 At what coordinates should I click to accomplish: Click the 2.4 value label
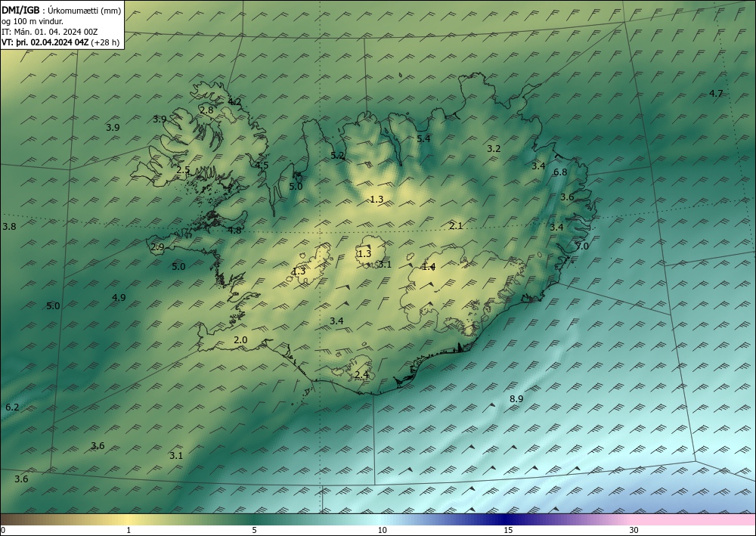361,374
